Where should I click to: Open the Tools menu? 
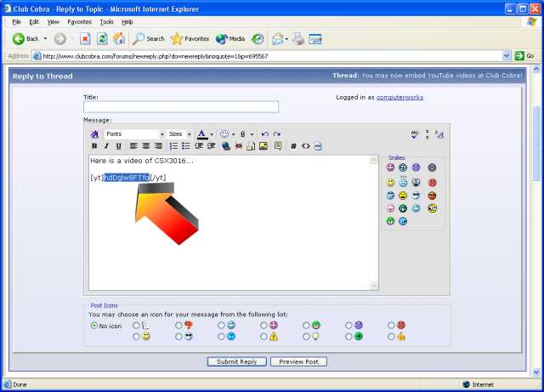(106, 21)
